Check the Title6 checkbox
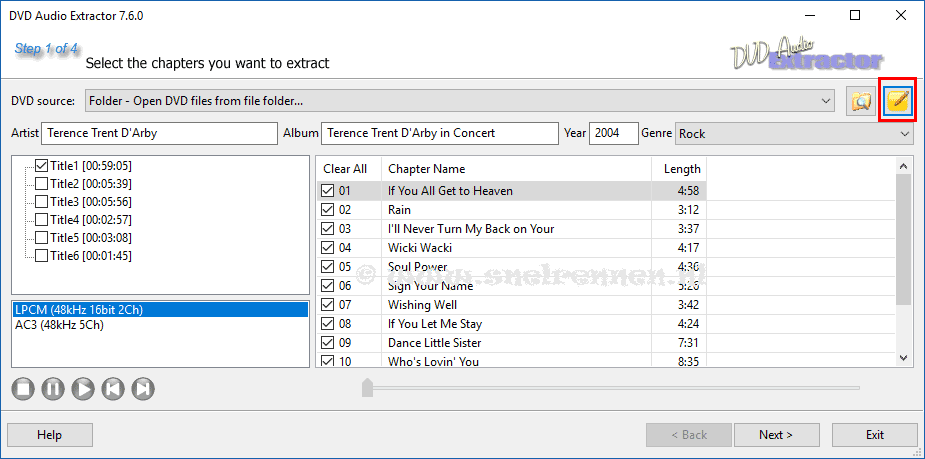This screenshot has width=925, height=459. (x=42, y=256)
